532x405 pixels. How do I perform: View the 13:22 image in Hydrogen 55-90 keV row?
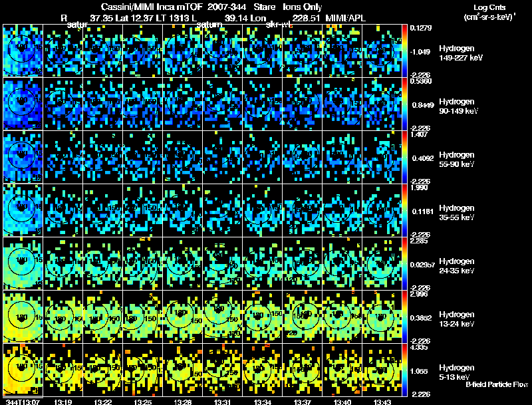[x=103, y=157]
